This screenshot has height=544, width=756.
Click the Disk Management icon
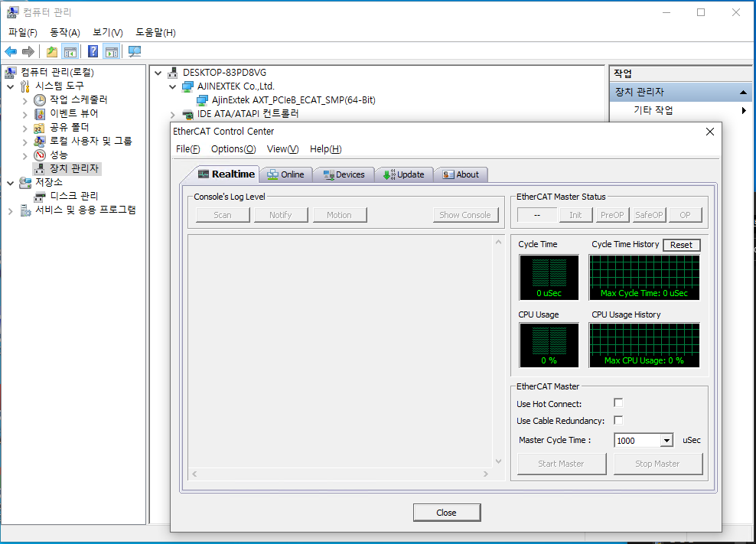(40, 197)
